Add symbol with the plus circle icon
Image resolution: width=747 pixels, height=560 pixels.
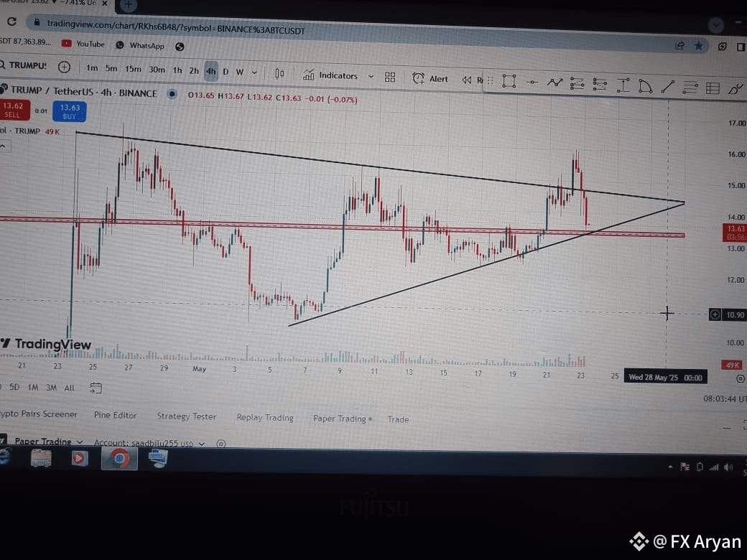coord(65,67)
